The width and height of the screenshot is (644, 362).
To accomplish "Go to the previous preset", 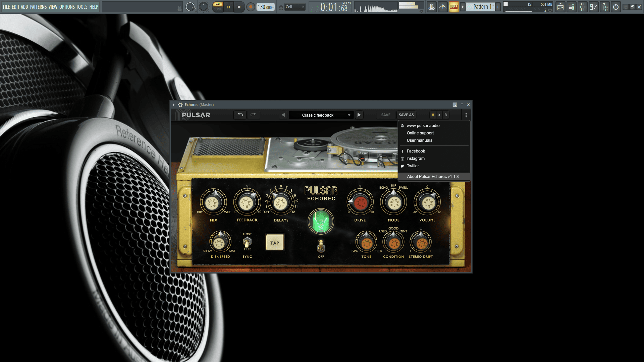I will [x=283, y=115].
